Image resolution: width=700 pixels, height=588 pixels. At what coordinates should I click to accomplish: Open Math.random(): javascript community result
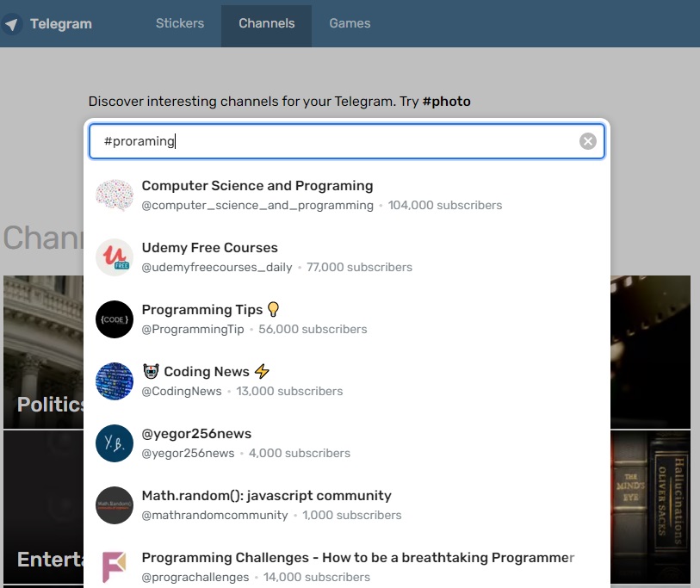[x=266, y=496]
